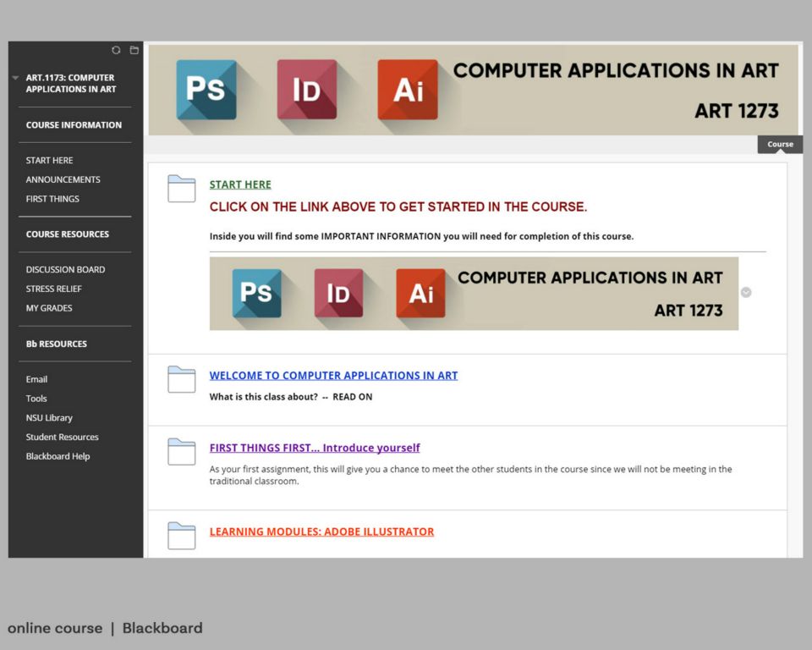Click the ID icon in inner banner
812x650 pixels.
pos(338,293)
